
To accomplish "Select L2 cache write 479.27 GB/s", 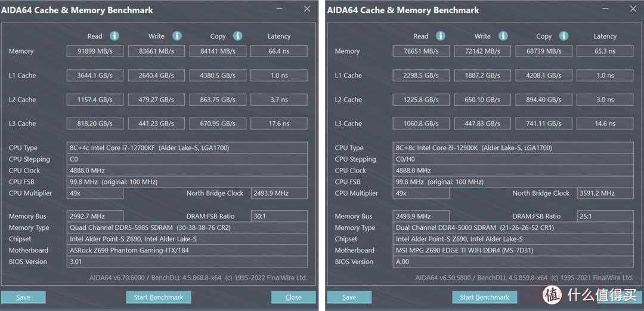I will [x=156, y=100].
